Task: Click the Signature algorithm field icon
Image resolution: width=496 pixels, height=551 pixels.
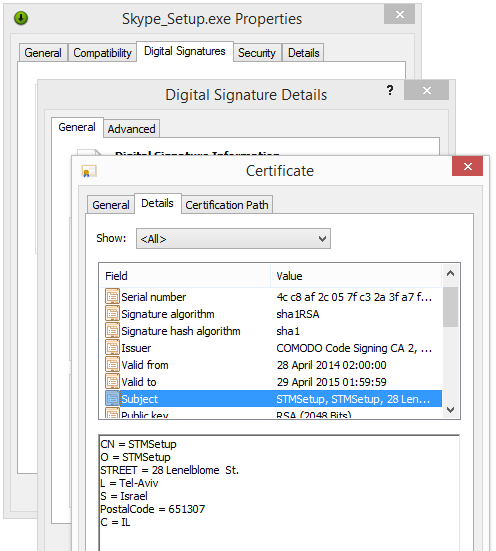Action: (x=112, y=313)
